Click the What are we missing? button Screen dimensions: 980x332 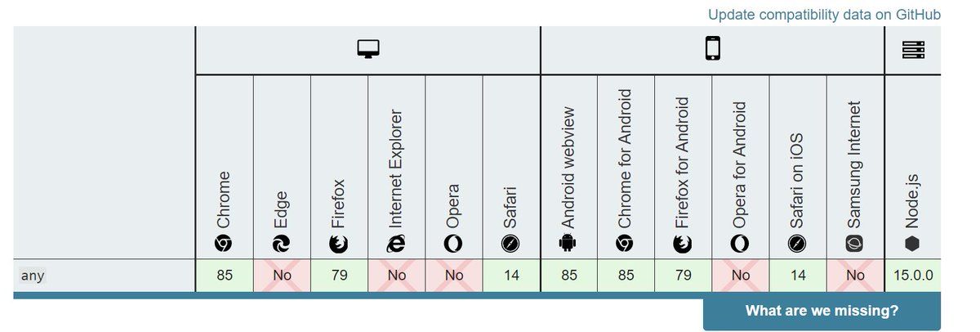point(822,311)
